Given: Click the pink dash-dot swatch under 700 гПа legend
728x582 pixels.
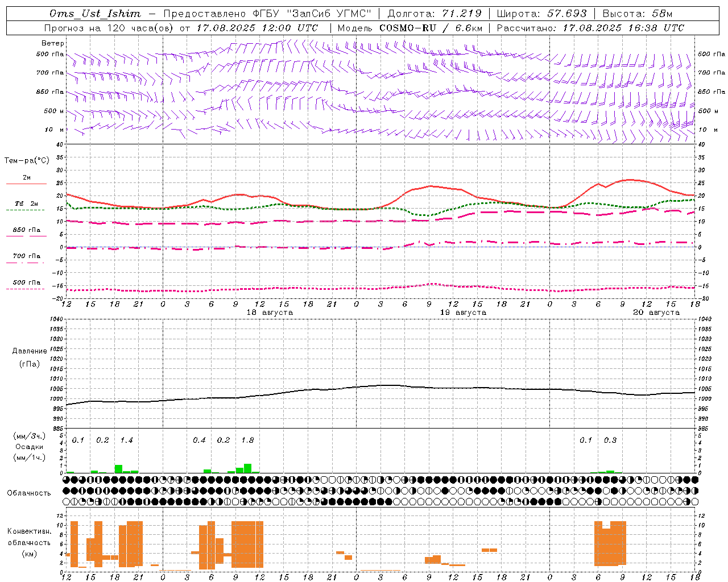Looking at the screenshot, I should coord(25,263).
